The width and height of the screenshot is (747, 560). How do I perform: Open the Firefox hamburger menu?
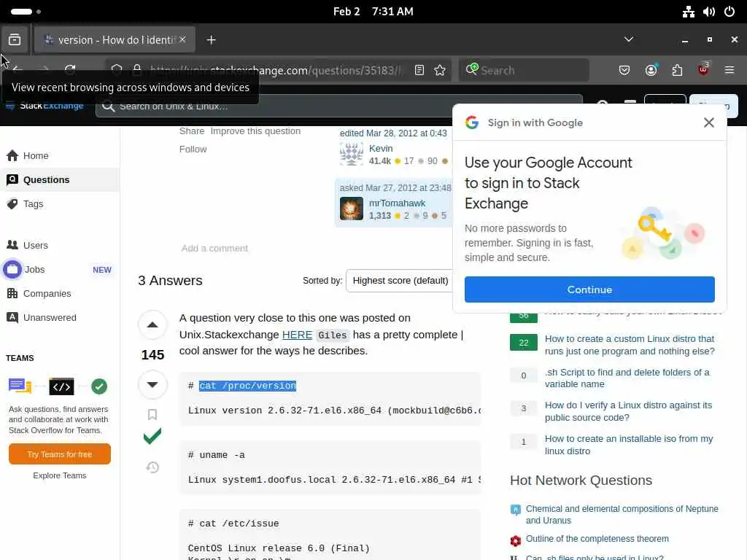coord(729,71)
